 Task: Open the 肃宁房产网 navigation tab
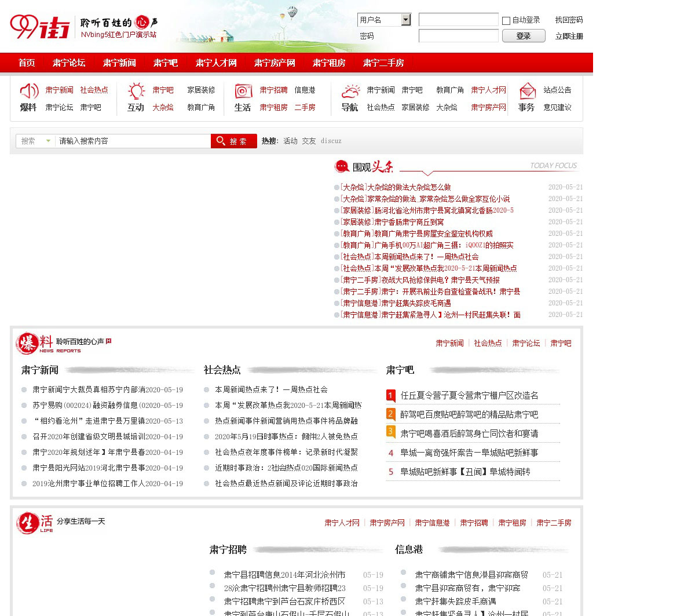click(x=275, y=63)
